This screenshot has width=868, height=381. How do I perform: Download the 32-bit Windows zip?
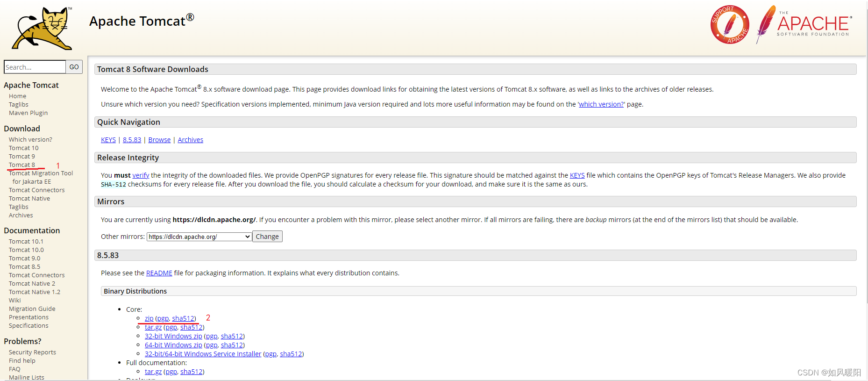(173, 336)
